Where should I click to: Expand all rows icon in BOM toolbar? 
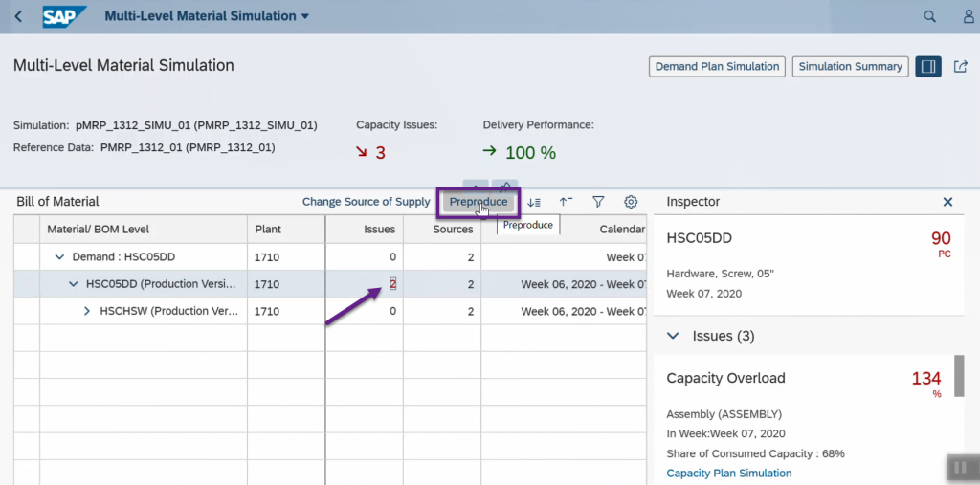[x=534, y=202]
